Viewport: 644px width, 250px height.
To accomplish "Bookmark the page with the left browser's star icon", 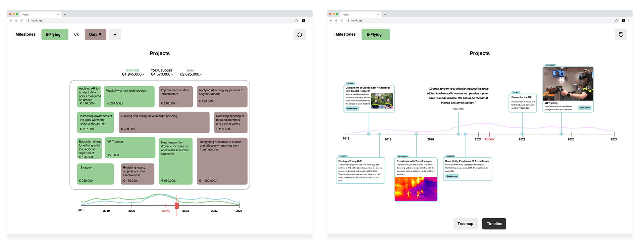I will [x=297, y=20].
